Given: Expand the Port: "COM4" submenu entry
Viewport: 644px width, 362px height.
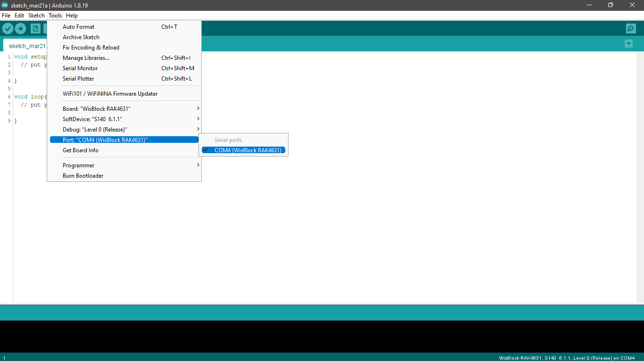Looking at the screenshot, I should [x=124, y=140].
